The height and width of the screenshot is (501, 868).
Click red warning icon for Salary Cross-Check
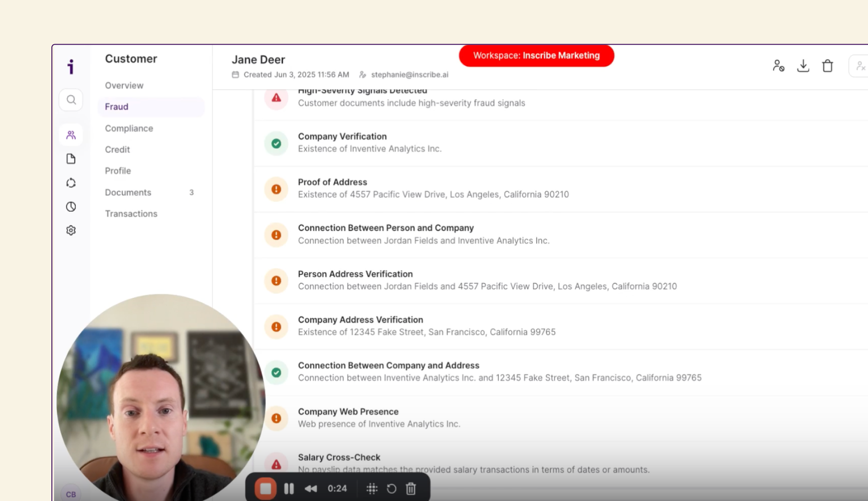tap(276, 464)
